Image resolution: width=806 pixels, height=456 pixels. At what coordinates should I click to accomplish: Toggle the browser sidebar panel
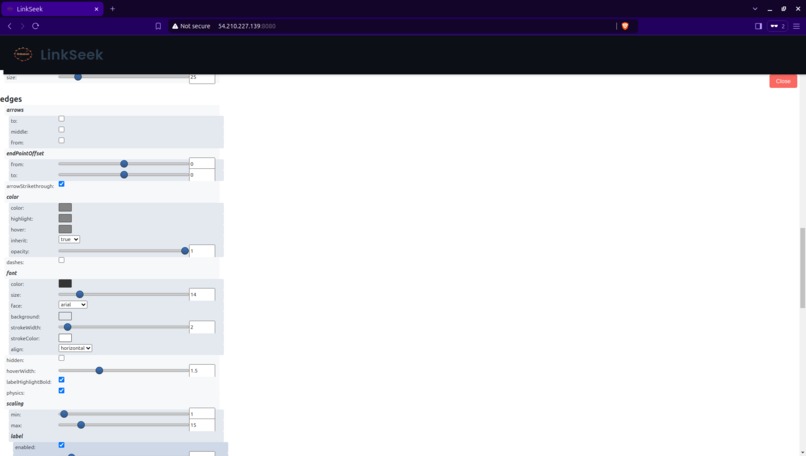coord(758,26)
